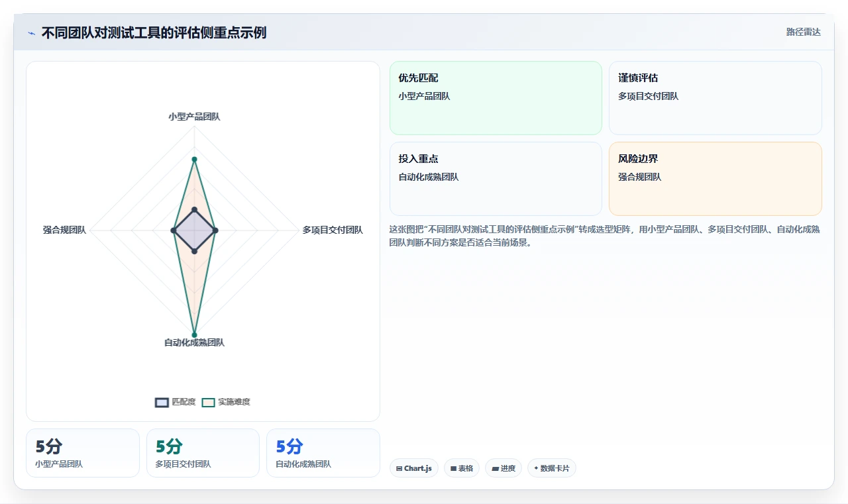
Task: Click 多项目交付团队 text in 谨慎评估 card
Action: coord(648,96)
